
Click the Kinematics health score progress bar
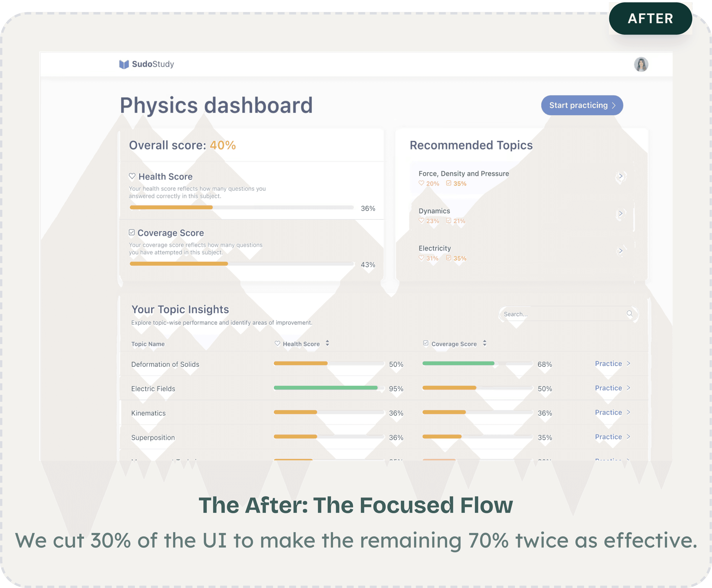[x=329, y=412]
